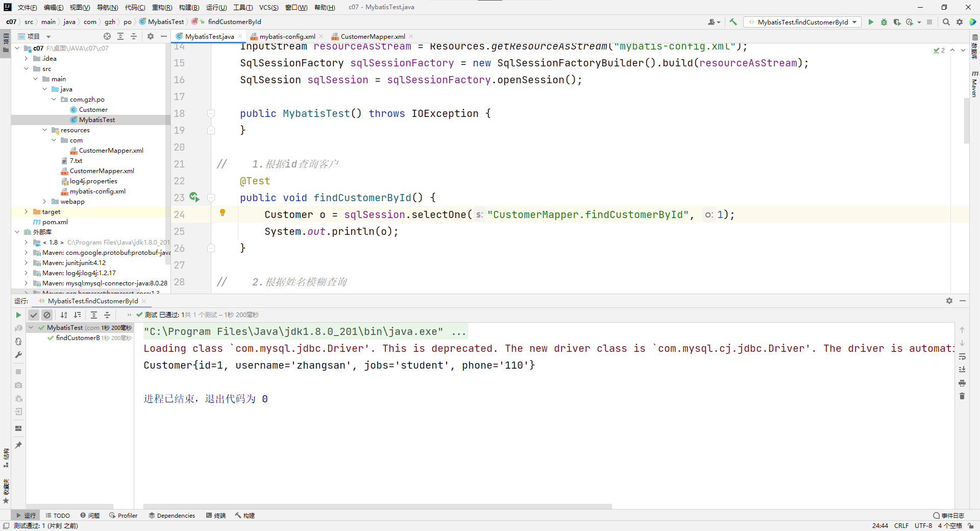Run MybatisTest.findCustomerById from top toolbar
980x531 pixels.
[871, 22]
